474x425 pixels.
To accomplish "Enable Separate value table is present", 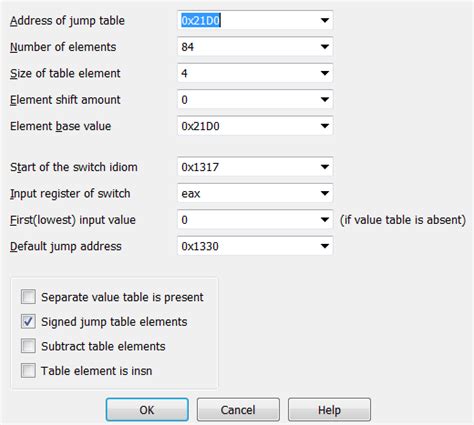I will tap(28, 297).
